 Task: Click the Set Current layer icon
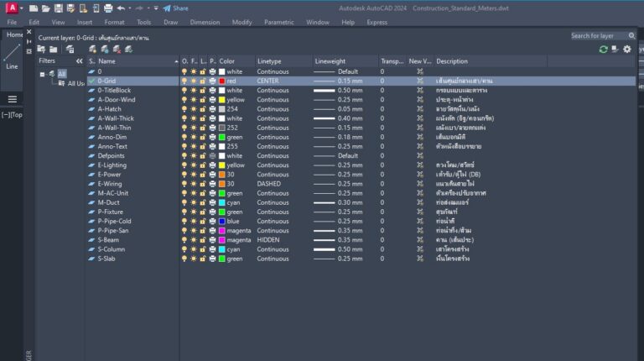coord(128,49)
